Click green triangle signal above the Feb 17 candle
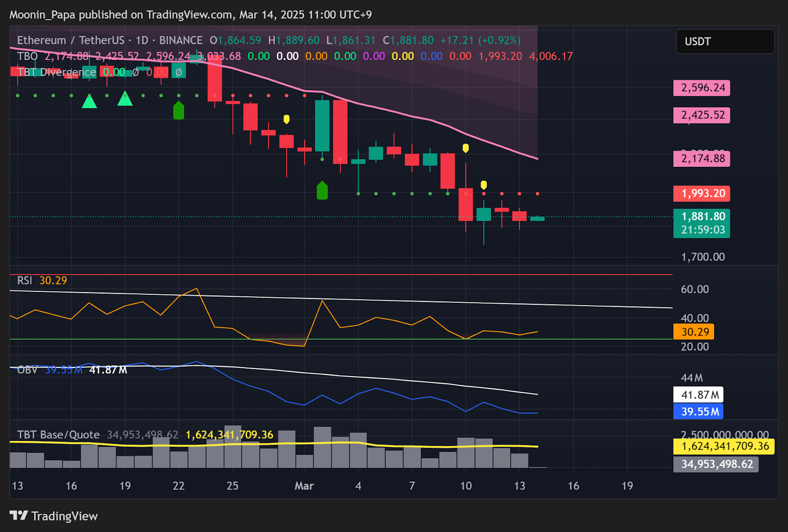Screen dimensions: 788x532 [x=89, y=101]
